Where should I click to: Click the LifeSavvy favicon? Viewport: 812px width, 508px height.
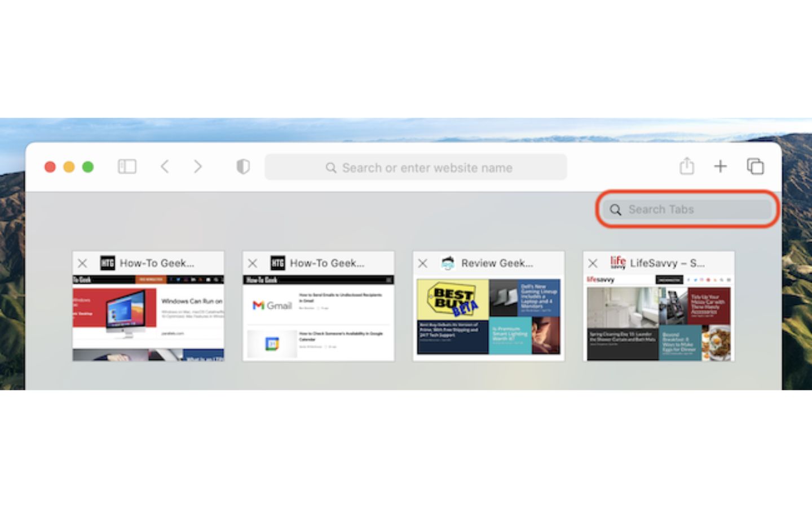[618, 262]
